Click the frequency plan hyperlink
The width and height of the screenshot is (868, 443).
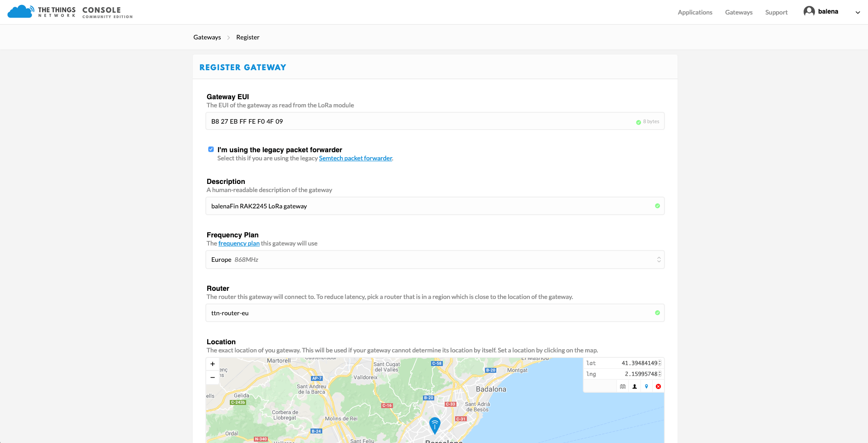pos(239,243)
